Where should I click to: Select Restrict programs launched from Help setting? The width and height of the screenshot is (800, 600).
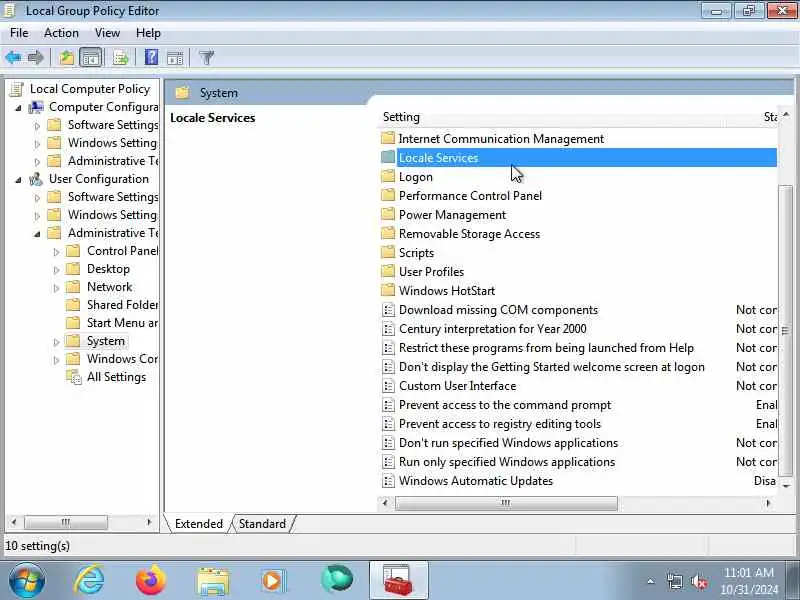pos(546,347)
